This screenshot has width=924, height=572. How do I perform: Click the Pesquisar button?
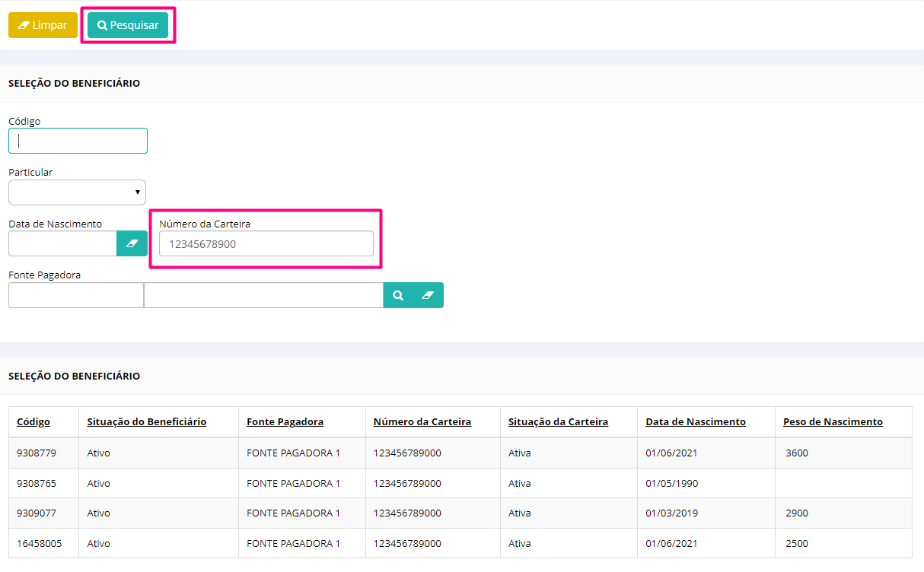point(128,25)
